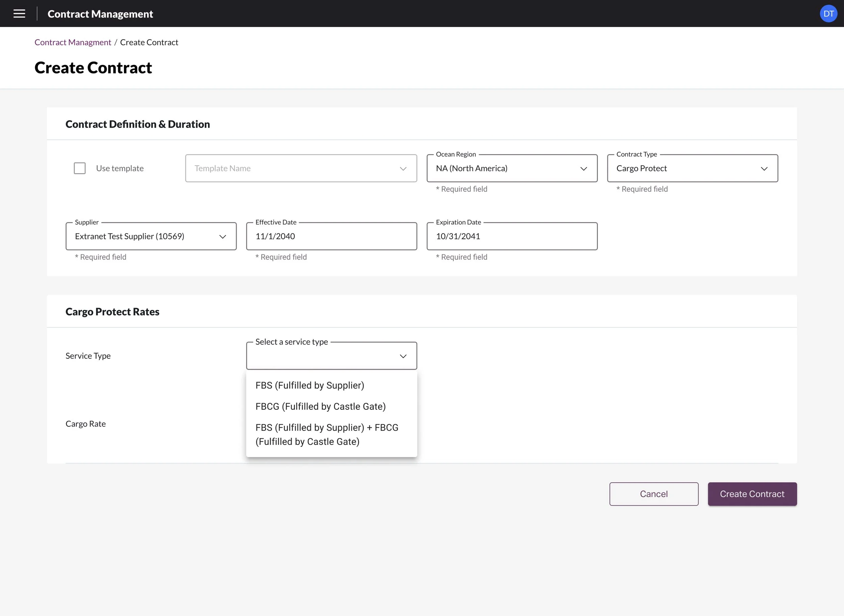The image size is (844, 616).
Task: Go to Contract Managment breadcrumb link
Action: coord(73,42)
